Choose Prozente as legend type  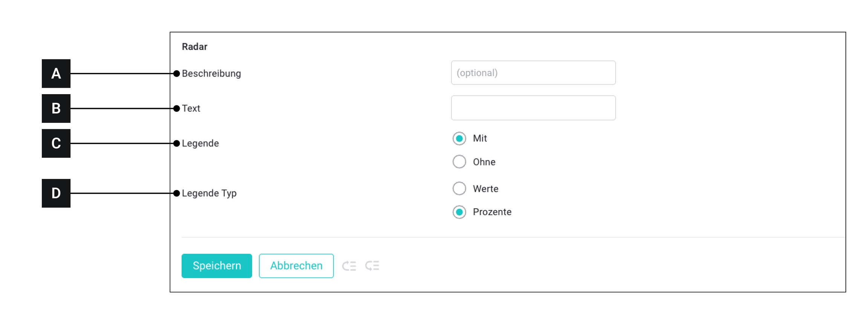coord(459,212)
